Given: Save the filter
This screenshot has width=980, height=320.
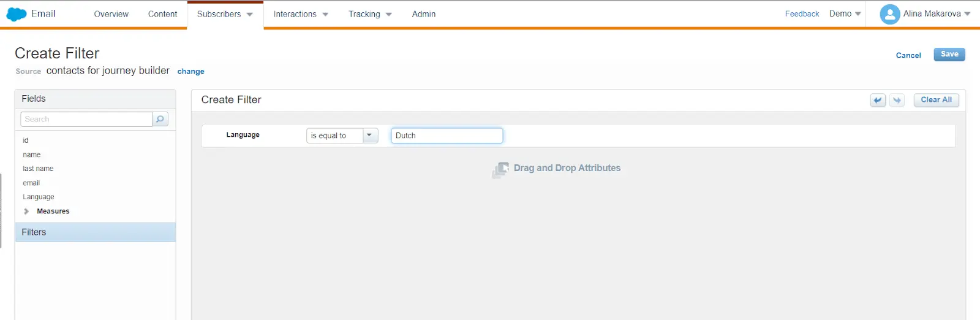Looking at the screenshot, I should [949, 55].
